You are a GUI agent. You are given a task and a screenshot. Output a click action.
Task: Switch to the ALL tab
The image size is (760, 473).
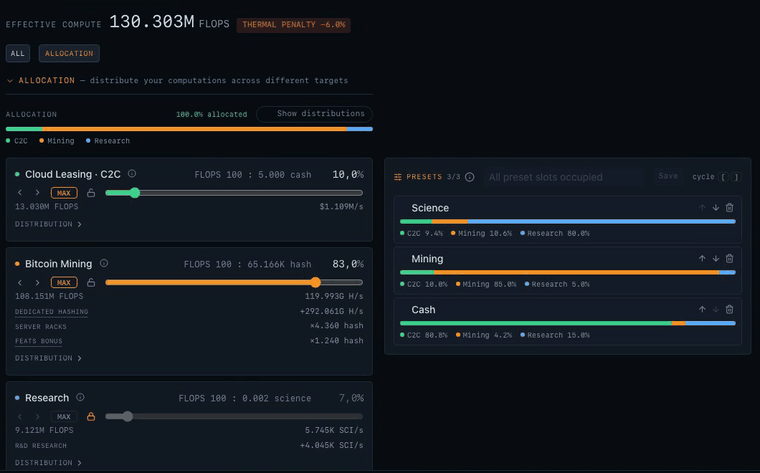[18, 53]
